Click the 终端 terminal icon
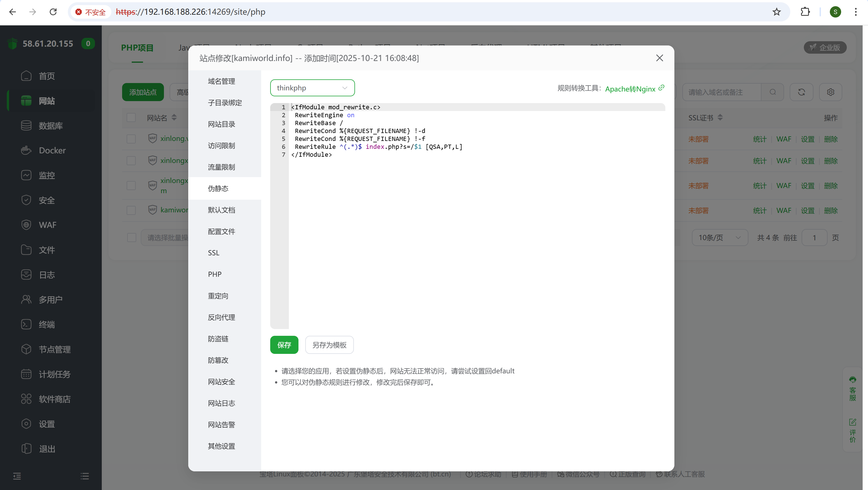The height and width of the screenshot is (490, 868). point(26,324)
